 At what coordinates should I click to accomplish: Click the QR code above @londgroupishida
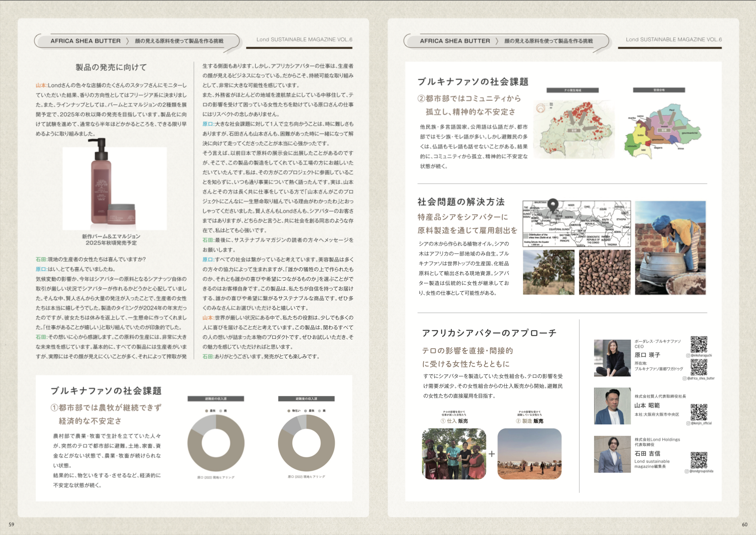[x=699, y=460]
